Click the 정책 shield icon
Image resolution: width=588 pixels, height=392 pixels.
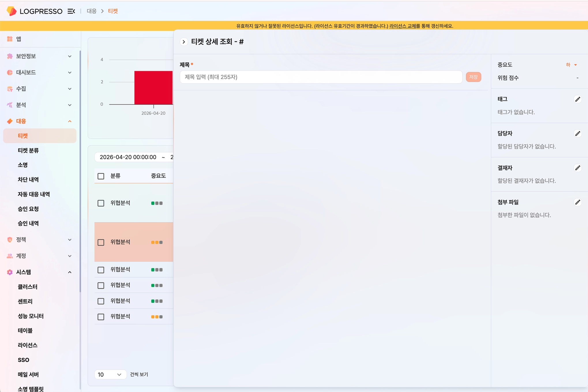click(10, 240)
